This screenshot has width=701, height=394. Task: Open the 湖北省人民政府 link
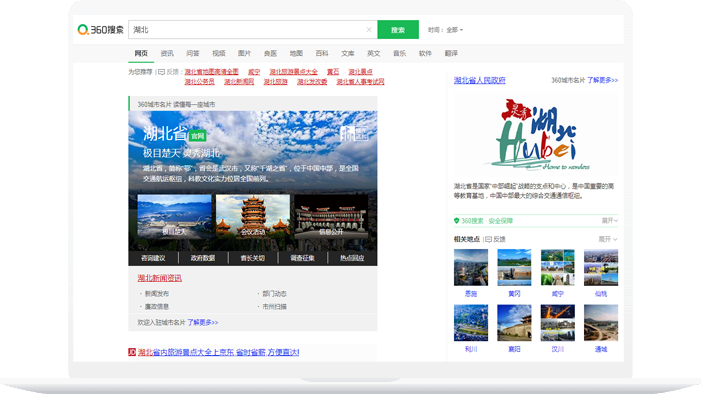(x=480, y=80)
